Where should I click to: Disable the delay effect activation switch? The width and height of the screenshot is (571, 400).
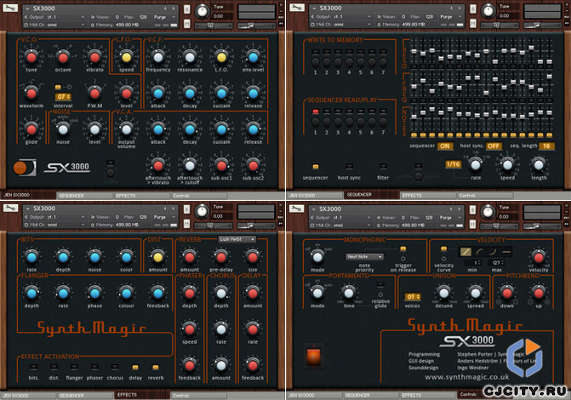pyautogui.click(x=135, y=367)
